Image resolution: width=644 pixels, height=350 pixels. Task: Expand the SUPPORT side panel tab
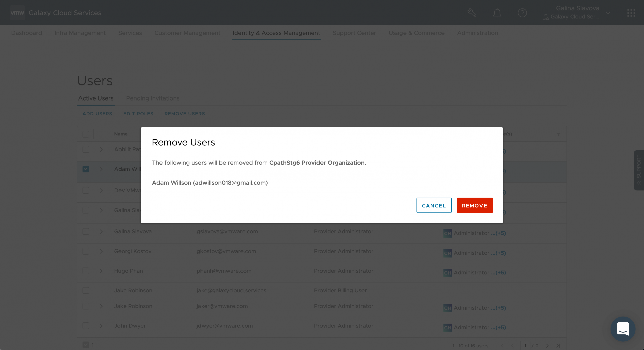(x=639, y=170)
